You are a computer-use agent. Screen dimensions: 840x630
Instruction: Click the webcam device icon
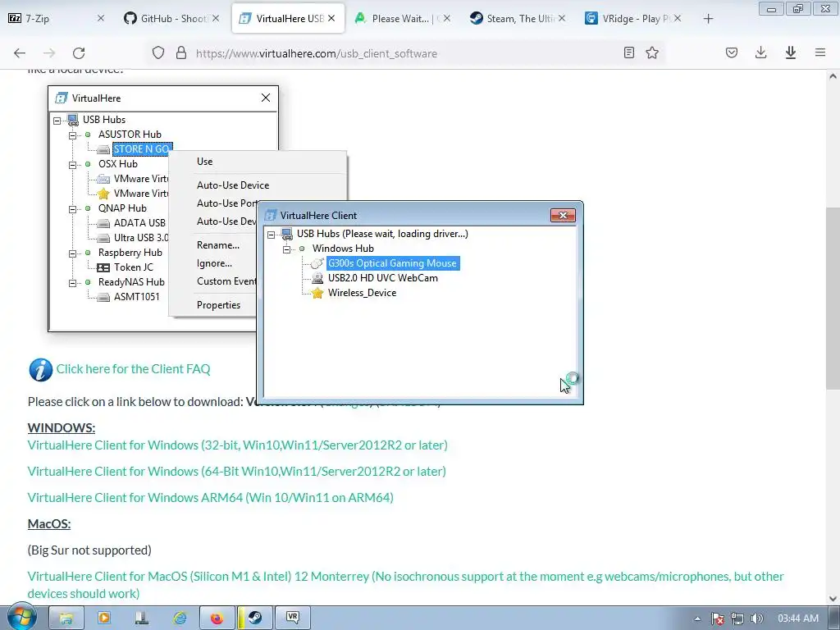tap(317, 278)
